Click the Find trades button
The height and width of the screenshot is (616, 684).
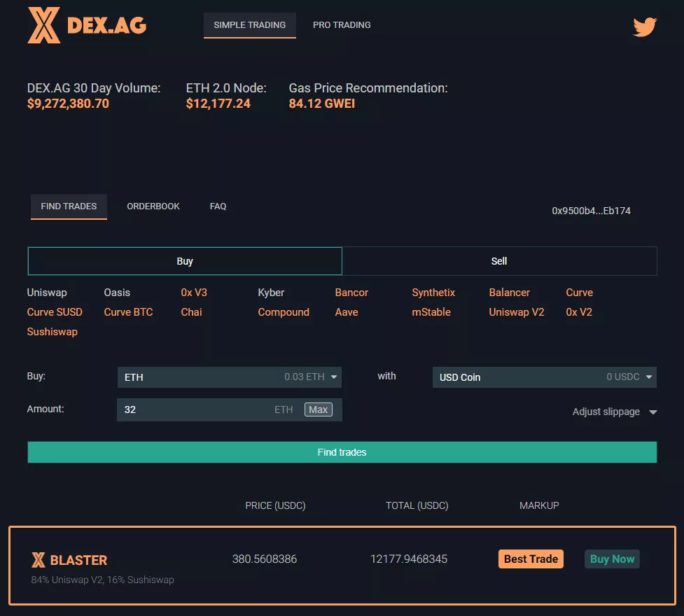342,451
